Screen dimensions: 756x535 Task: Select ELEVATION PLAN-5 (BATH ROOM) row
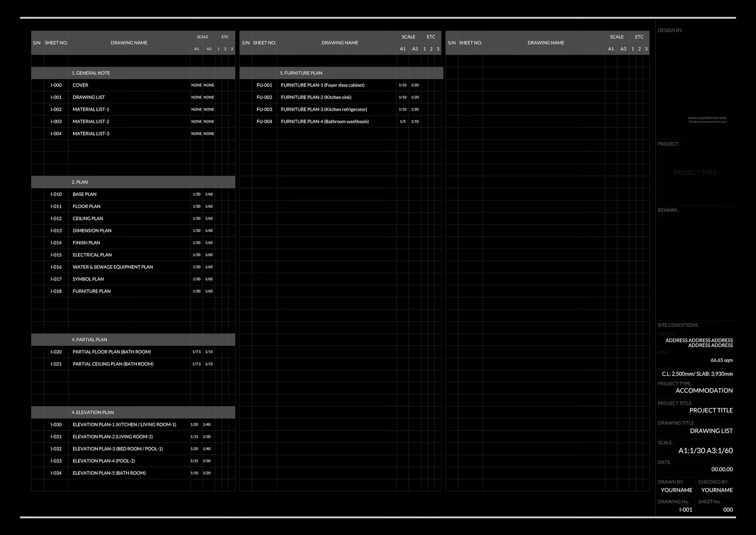point(133,473)
